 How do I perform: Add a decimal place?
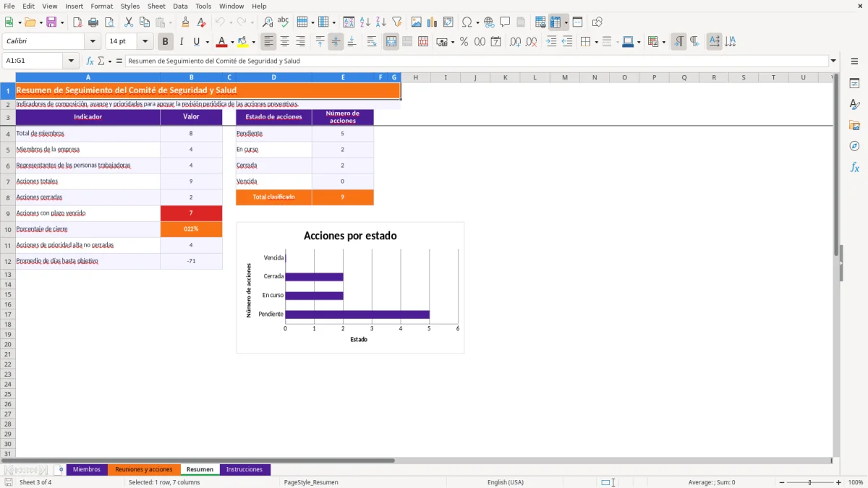pos(516,42)
